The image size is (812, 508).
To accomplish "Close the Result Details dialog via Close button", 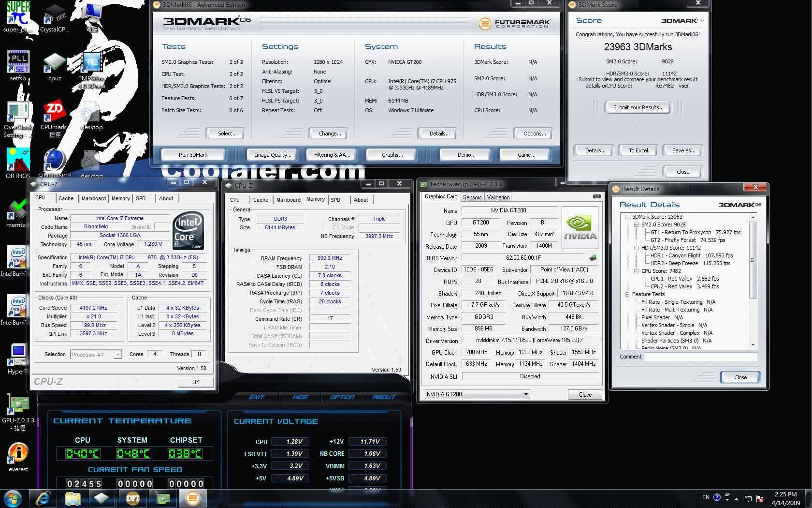I will click(740, 377).
